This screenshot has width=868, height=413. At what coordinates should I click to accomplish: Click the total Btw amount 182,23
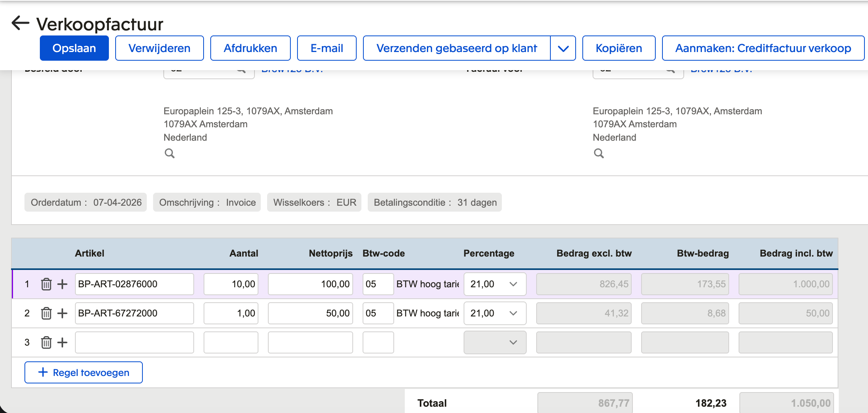point(711,403)
